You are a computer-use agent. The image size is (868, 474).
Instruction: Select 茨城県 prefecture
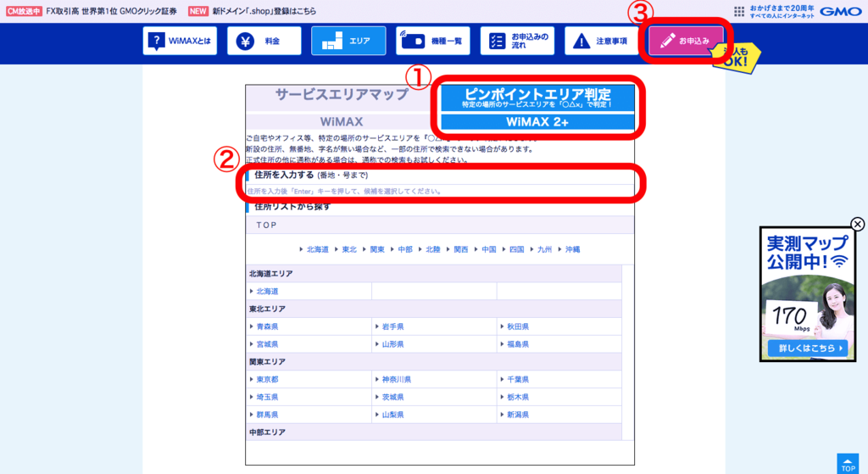coord(392,397)
